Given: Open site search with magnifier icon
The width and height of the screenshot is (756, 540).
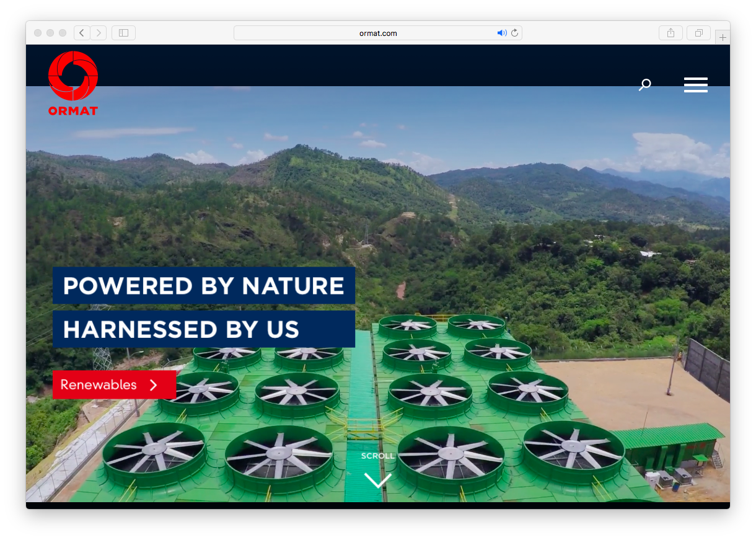Looking at the screenshot, I should coord(645,84).
